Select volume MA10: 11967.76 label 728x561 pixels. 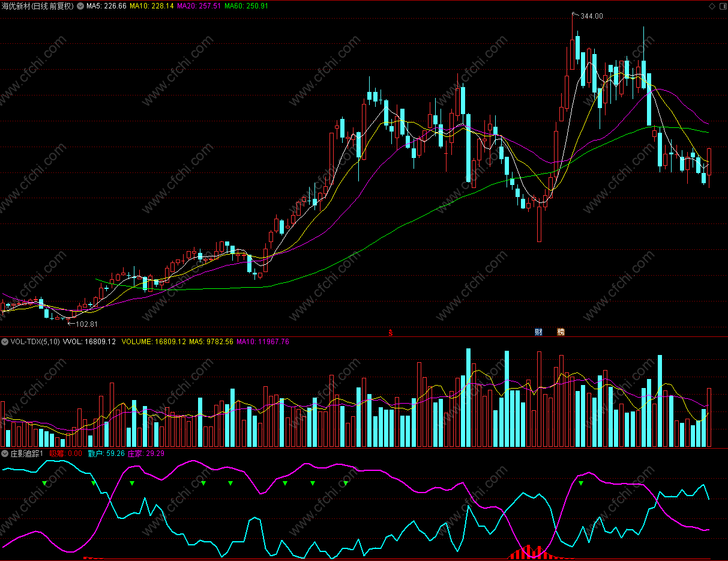263,342
